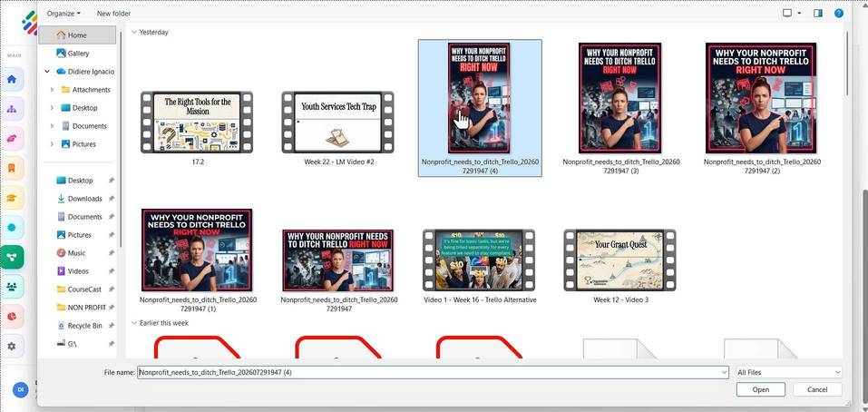
Task: Open the red pie chart icon in the app sidebar
Action: (12, 316)
